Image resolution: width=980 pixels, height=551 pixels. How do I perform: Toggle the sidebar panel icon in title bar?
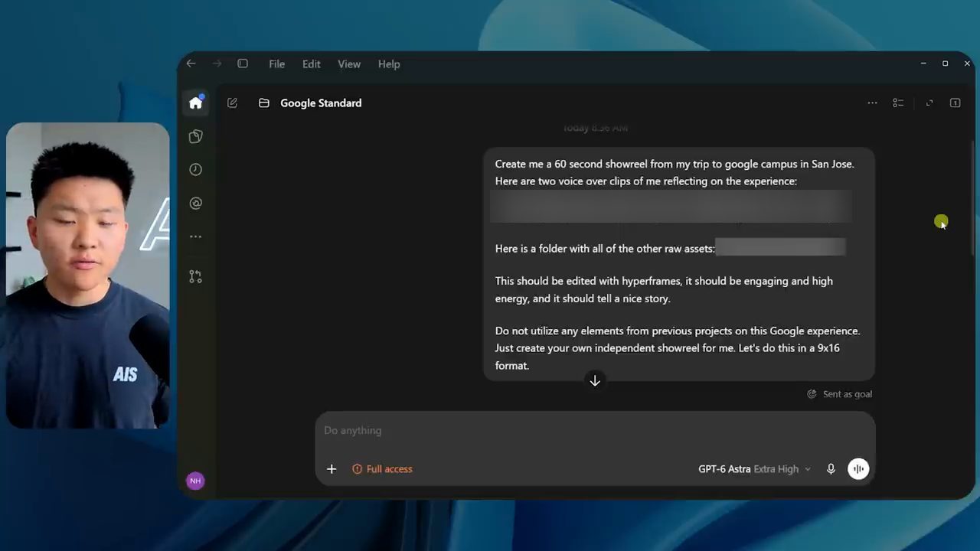[243, 64]
